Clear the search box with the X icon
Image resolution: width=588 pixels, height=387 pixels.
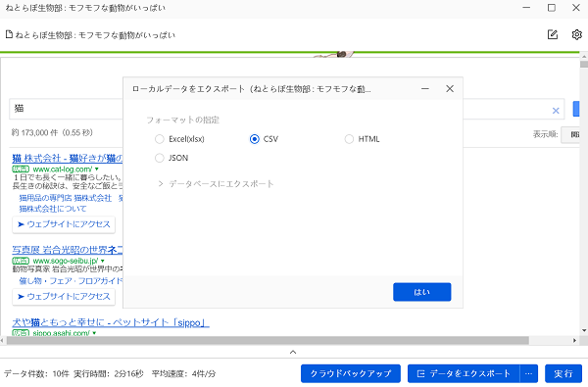(x=556, y=111)
